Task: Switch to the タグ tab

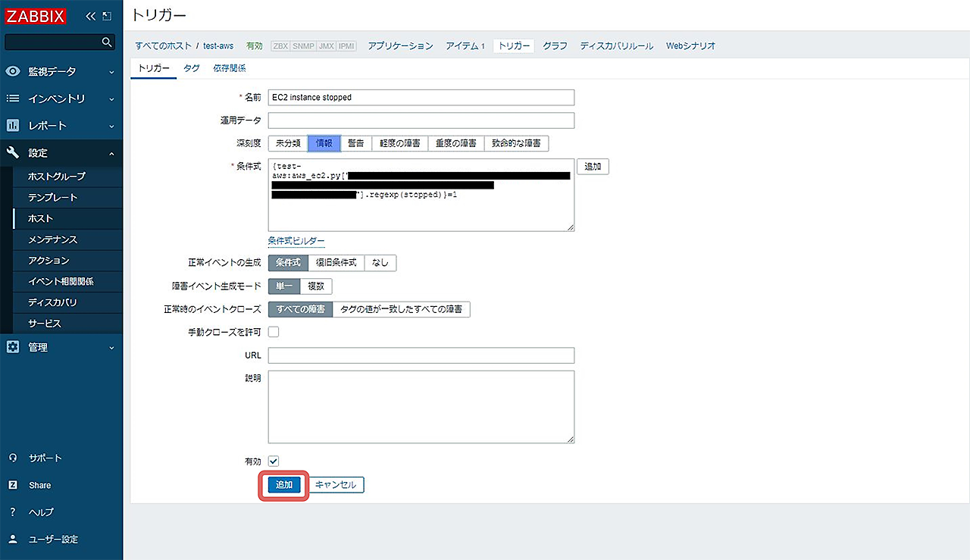Action: point(192,68)
